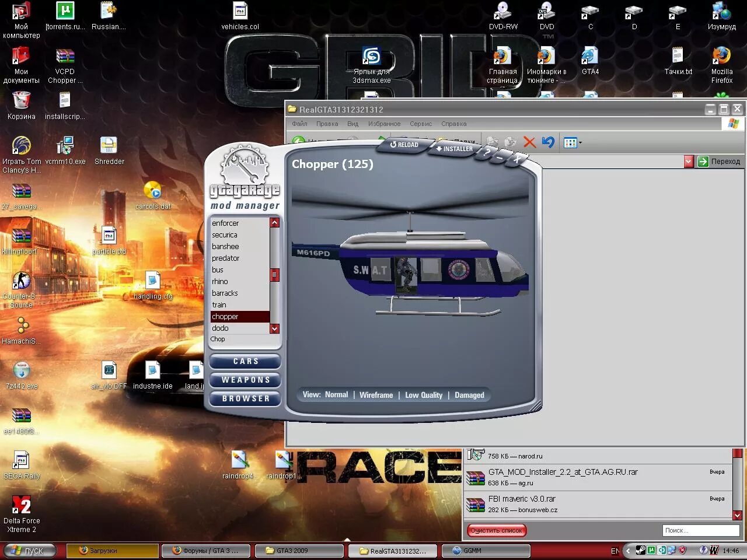Set view to Damaged
The image size is (747, 560).
[469, 395]
